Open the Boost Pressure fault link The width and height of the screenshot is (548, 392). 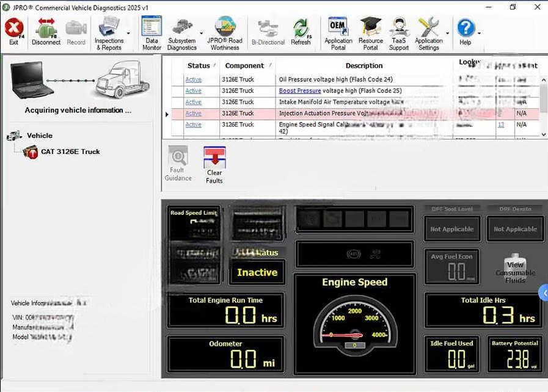299,91
